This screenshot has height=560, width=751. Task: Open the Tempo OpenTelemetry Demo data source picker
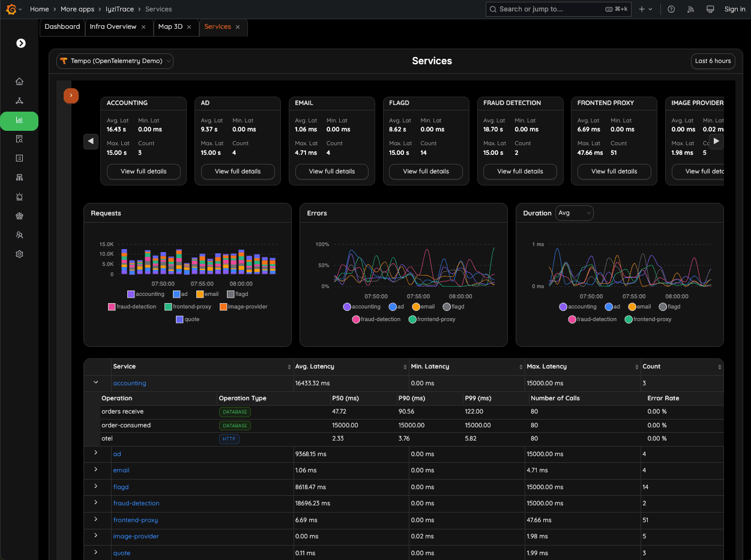tap(114, 61)
